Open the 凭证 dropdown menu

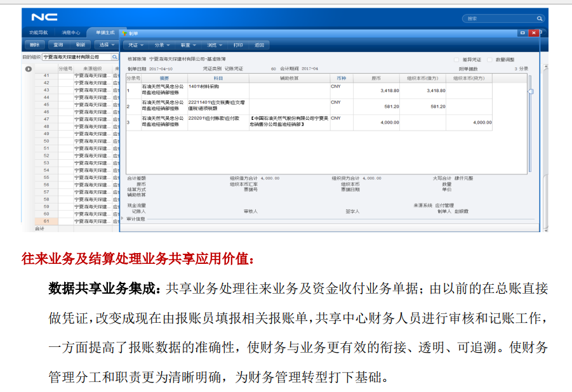click(x=136, y=45)
